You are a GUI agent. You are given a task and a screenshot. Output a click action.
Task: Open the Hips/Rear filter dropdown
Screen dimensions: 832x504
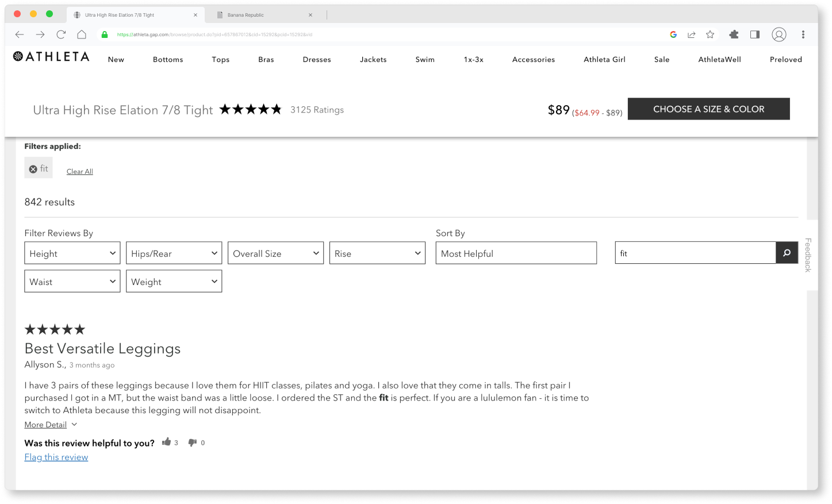tap(174, 253)
